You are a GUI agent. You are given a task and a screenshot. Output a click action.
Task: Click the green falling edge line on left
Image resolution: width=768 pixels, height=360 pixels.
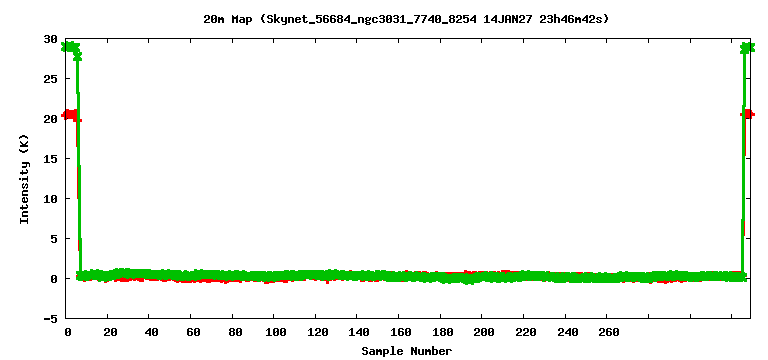pyautogui.click(x=78, y=162)
